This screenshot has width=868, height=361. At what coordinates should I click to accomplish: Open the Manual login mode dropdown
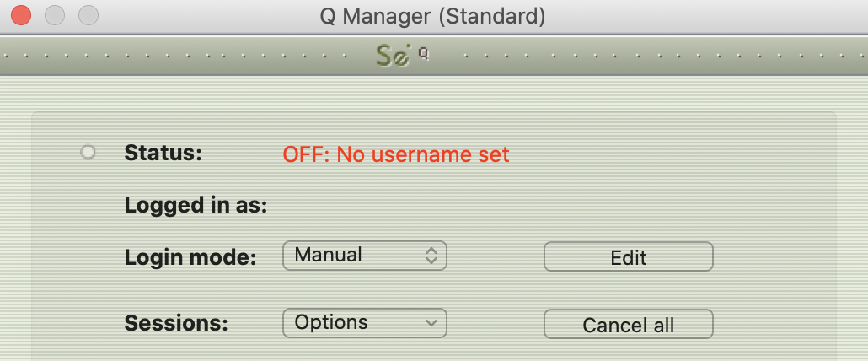pos(364,256)
